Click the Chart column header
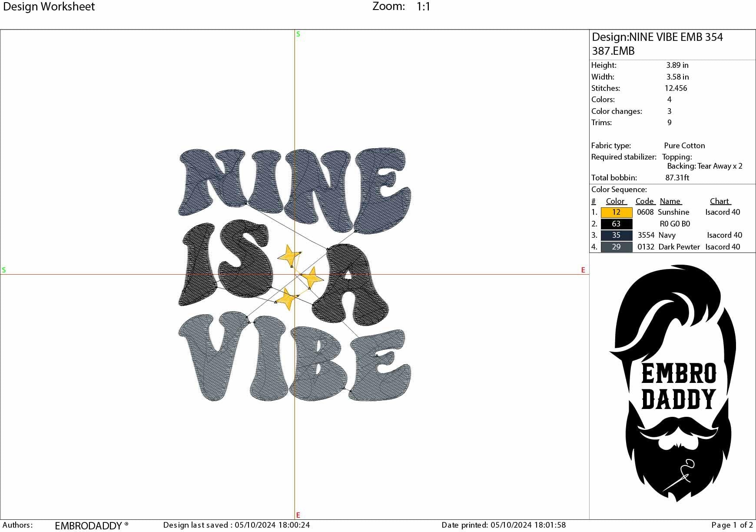Viewport: 756px width, 532px height. pyautogui.click(x=720, y=201)
